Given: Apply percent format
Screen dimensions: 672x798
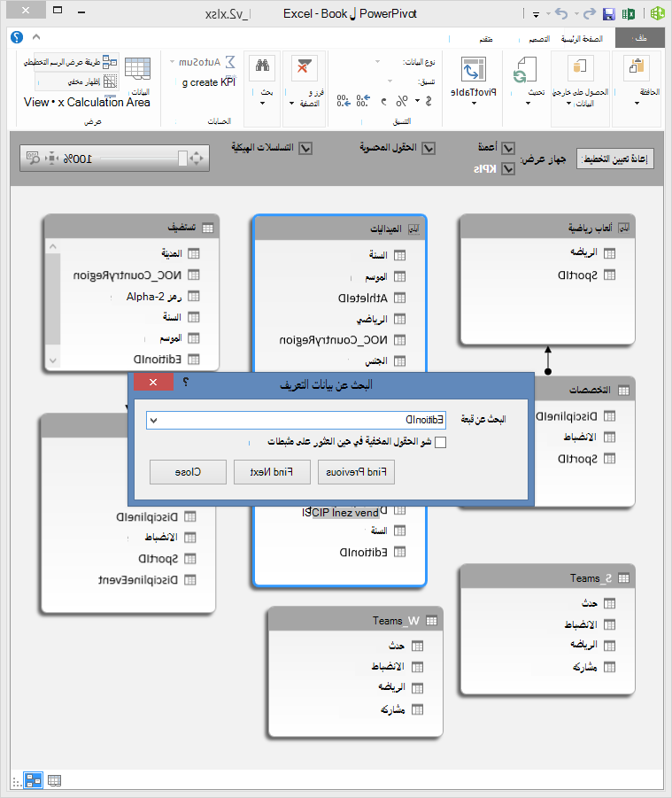Looking at the screenshot, I should tap(402, 101).
